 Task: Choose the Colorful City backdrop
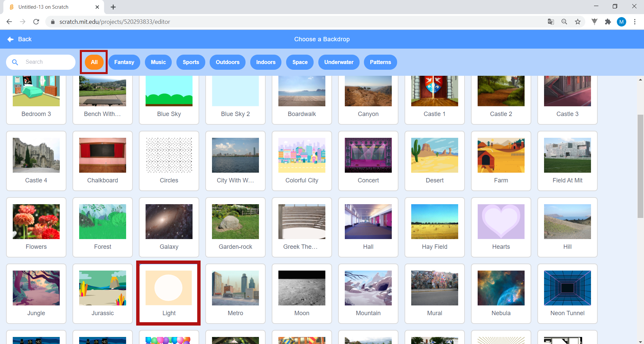click(x=302, y=161)
